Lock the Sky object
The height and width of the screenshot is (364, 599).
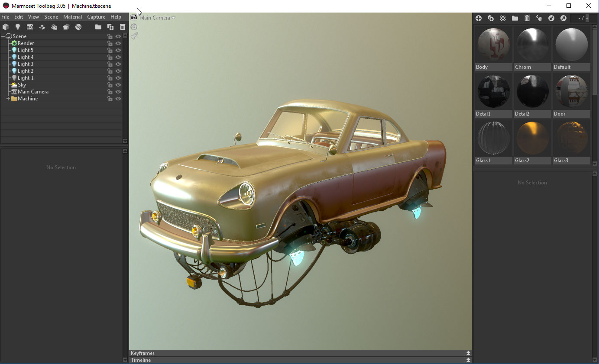click(x=110, y=84)
